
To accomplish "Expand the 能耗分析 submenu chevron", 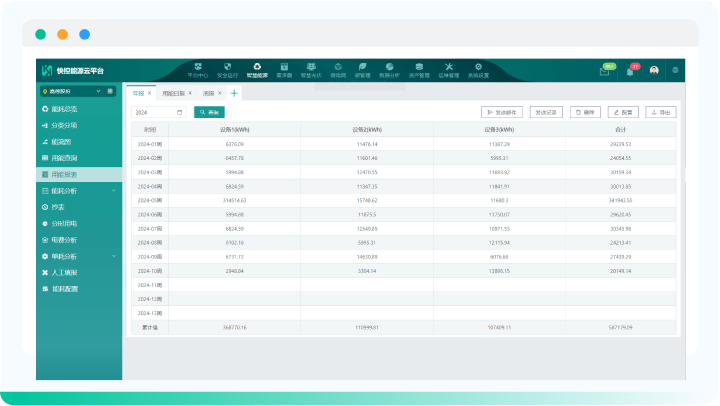I will [114, 191].
